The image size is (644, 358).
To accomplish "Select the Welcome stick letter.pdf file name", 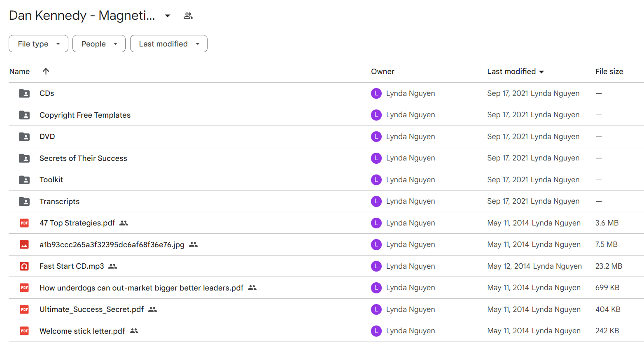I will pos(82,331).
